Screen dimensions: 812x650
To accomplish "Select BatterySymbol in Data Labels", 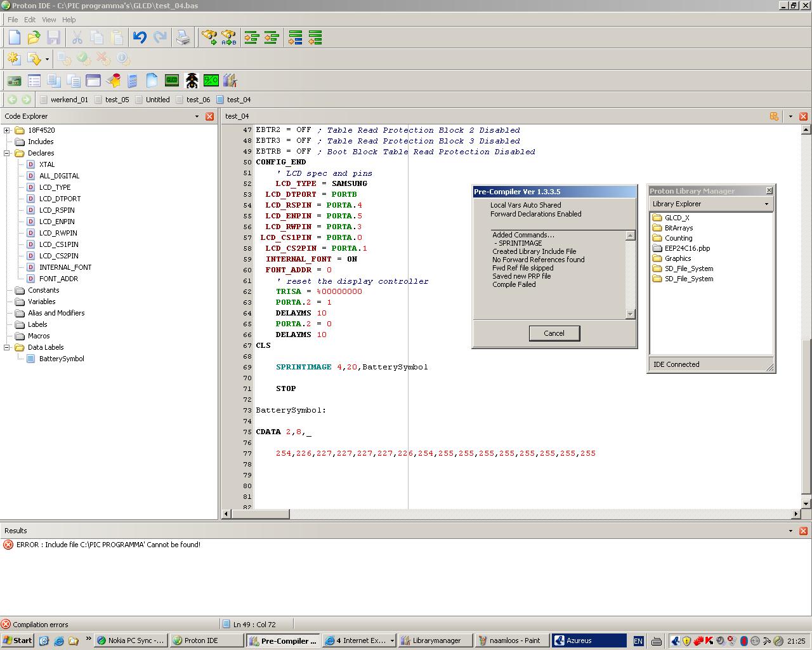I will [61, 359].
